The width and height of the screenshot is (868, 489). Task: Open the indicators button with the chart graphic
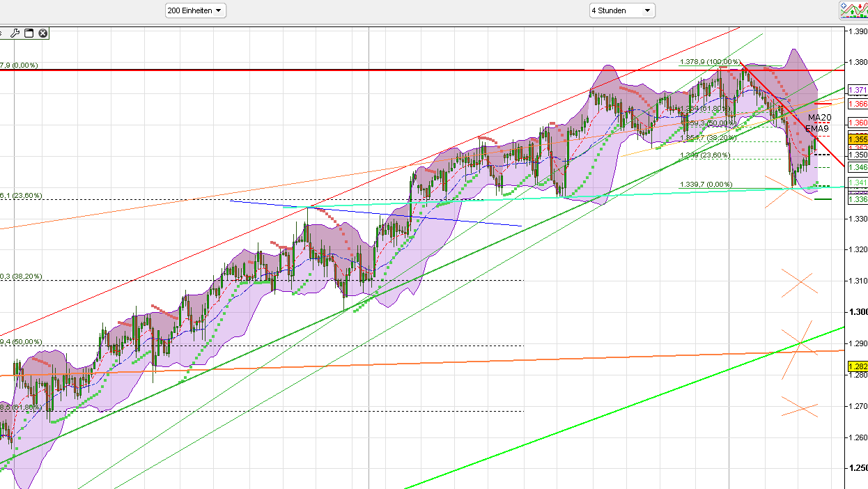point(853,10)
